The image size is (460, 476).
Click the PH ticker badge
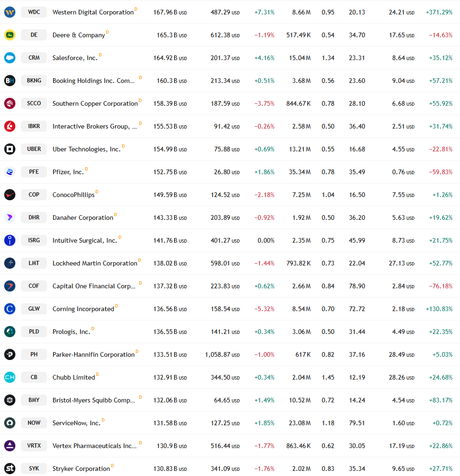pyautogui.click(x=34, y=354)
